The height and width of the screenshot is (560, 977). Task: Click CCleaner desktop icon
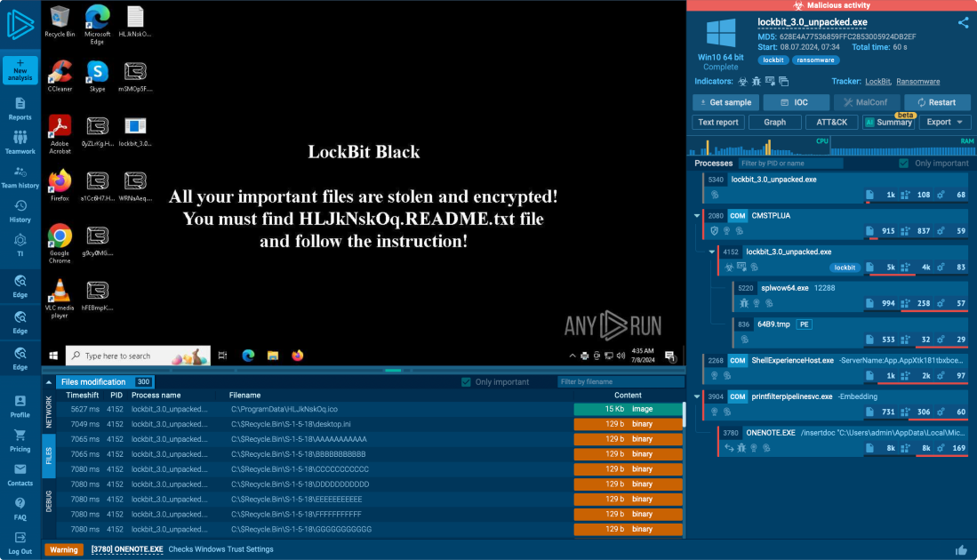click(60, 76)
